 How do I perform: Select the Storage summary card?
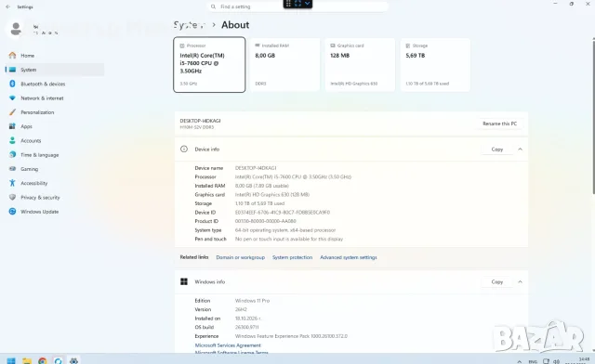[435, 64]
